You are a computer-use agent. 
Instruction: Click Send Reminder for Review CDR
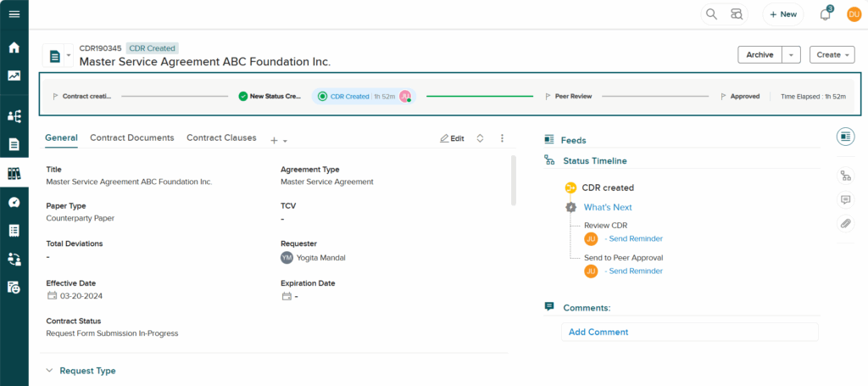pyautogui.click(x=635, y=239)
